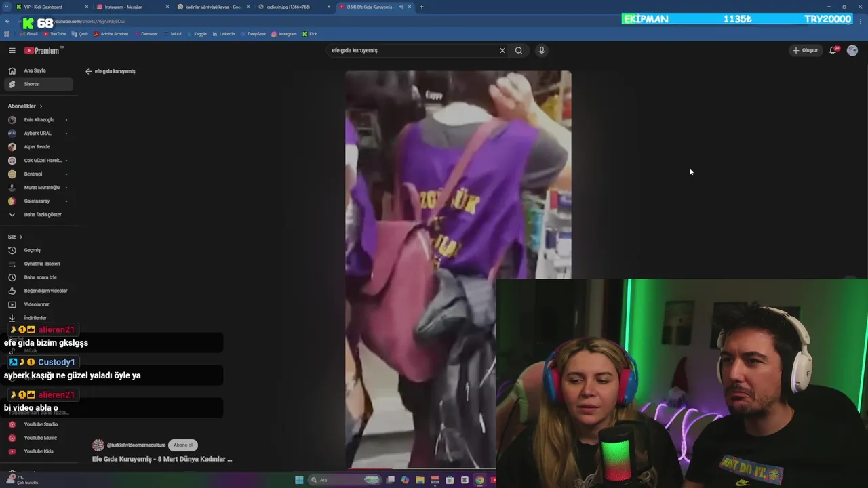Open account avatar menu
Image resolution: width=868 pixels, height=488 pixels.
click(x=852, y=50)
